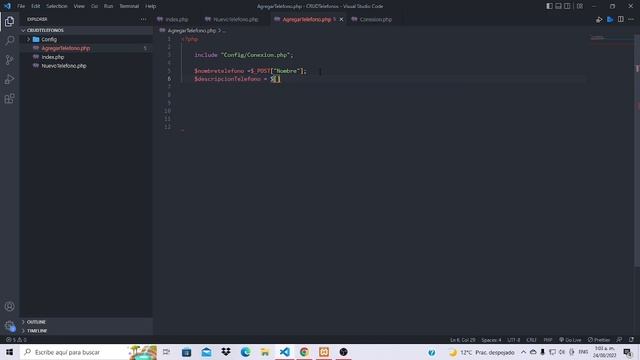Open the feedback icon in status bar
The width and height of the screenshot is (640, 360).
coord(620,340)
